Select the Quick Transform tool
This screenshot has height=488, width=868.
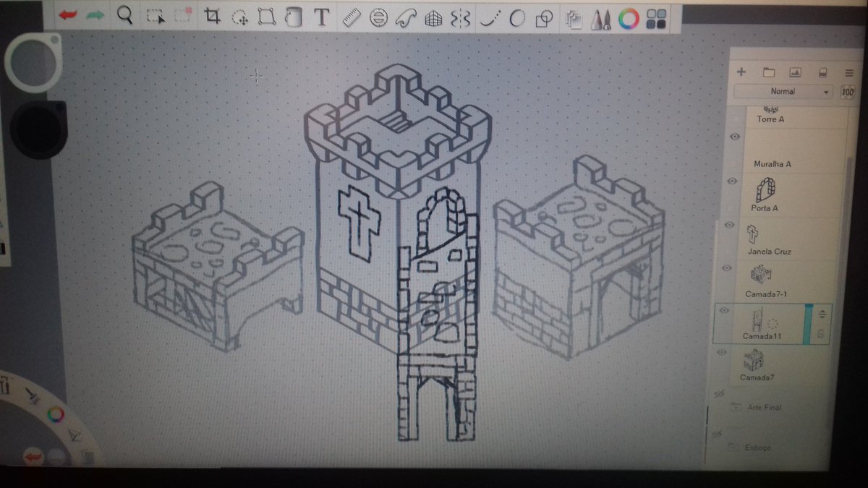pos(240,17)
